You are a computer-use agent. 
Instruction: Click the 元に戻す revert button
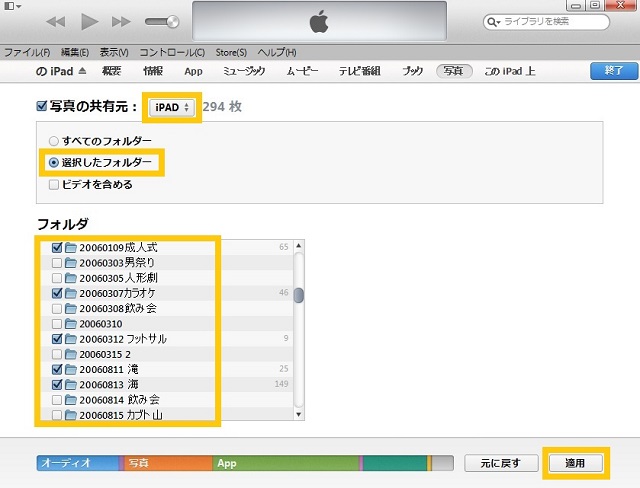[x=501, y=463]
